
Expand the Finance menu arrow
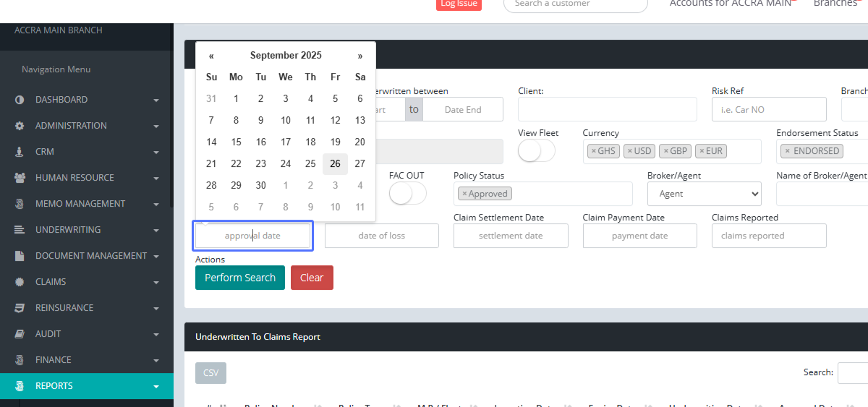point(156,361)
